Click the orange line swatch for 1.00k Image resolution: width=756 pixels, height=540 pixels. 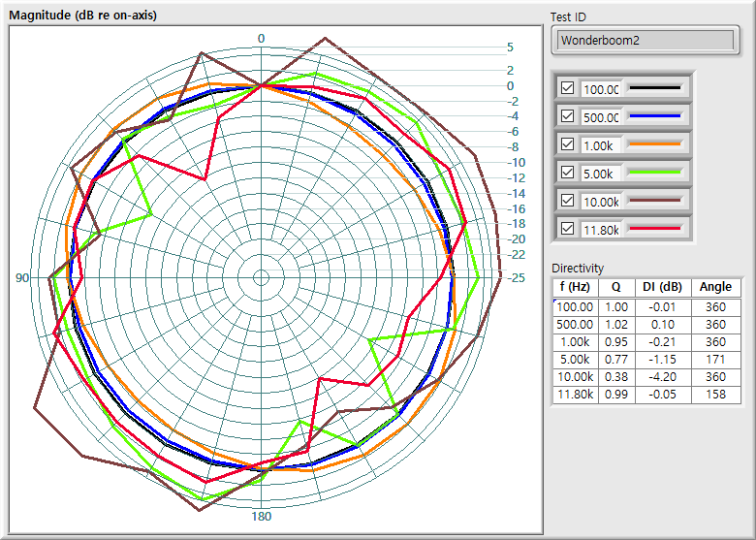click(655, 143)
